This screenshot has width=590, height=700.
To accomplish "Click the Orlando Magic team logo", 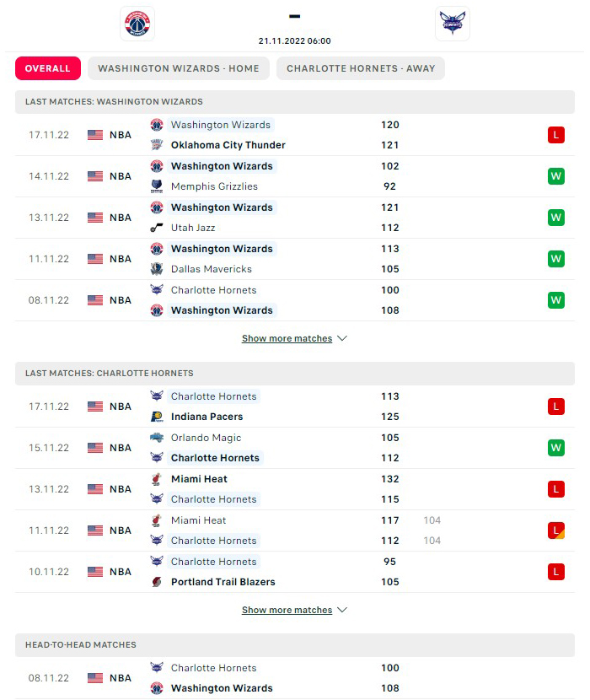I will (157, 438).
